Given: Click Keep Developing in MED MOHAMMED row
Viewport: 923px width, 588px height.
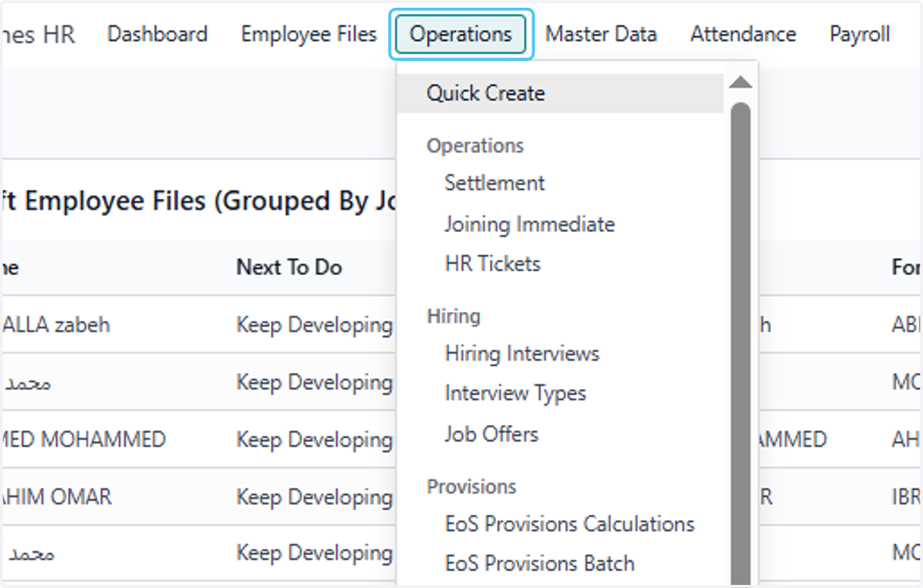Looking at the screenshot, I should click(x=315, y=440).
